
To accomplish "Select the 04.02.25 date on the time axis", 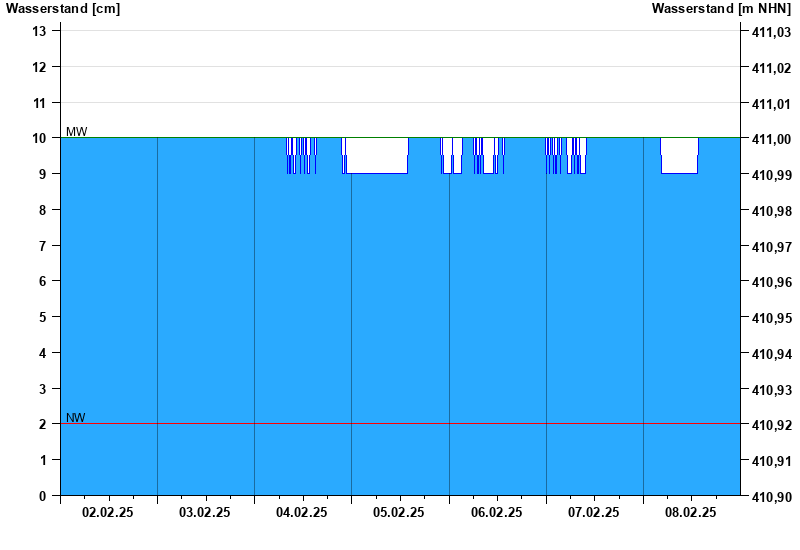I will [302, 513].
